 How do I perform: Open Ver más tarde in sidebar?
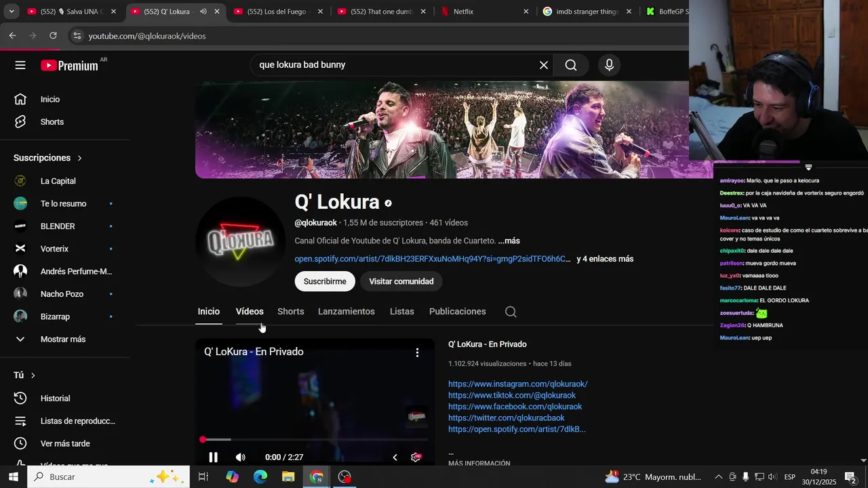[x=65, y=443]
